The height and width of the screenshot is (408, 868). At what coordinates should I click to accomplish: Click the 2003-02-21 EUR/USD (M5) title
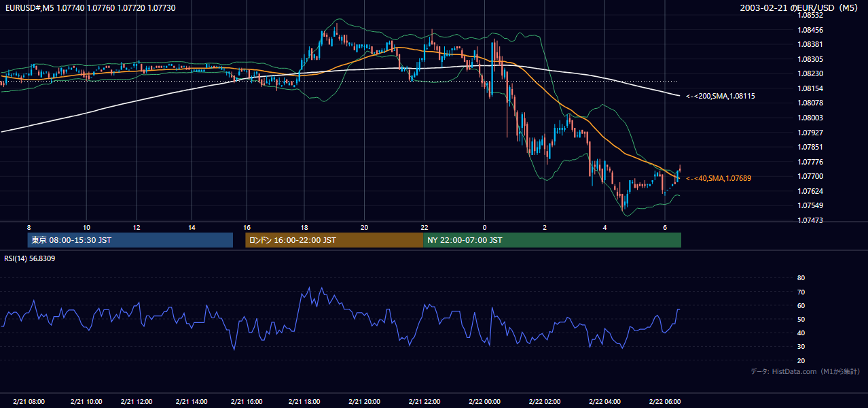click(x=799, y=7)
